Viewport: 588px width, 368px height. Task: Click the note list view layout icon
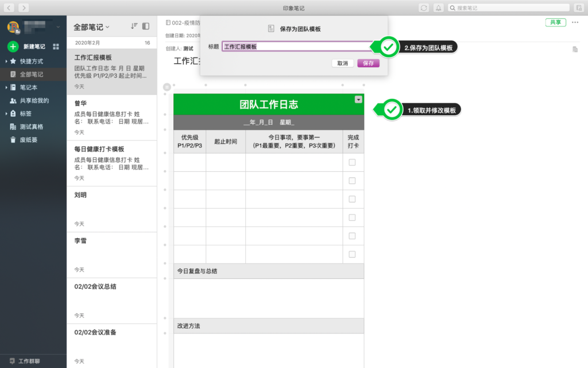(146, 26)
